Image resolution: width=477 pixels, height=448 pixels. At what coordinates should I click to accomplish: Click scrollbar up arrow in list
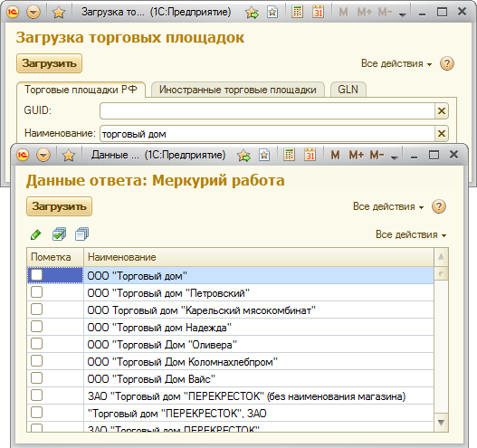pyautogui.click(x=441, y=257)
